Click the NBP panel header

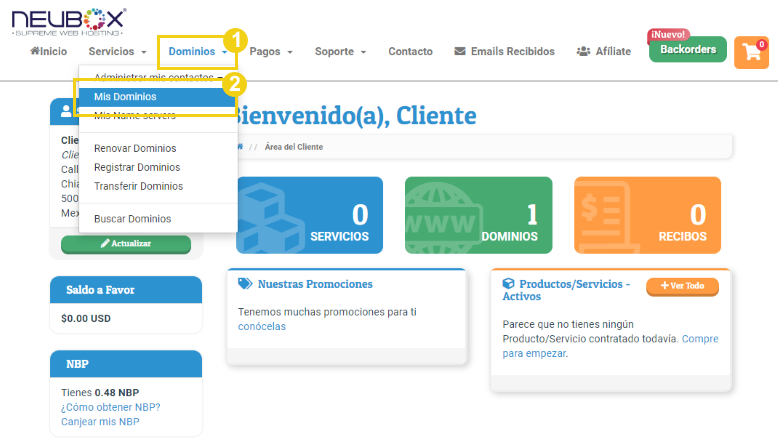(126, 364)
